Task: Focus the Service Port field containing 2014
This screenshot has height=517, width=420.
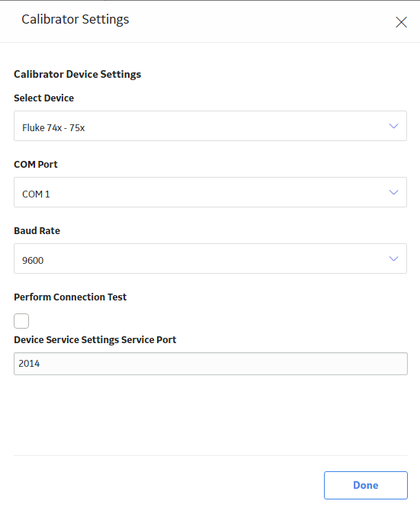Action: coord(210,364)
